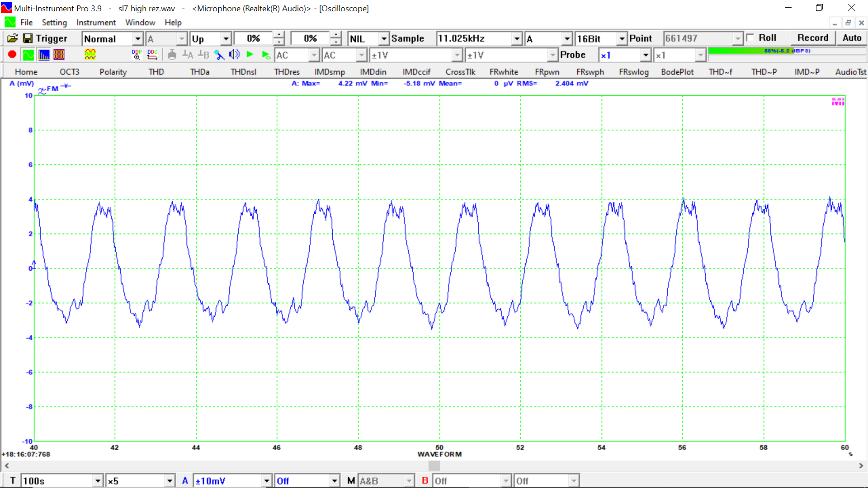Image resolution: width=868 pixels, height=488 pixels.
Task: Select the OCT3 preset tab
Action: pos(69,72)
